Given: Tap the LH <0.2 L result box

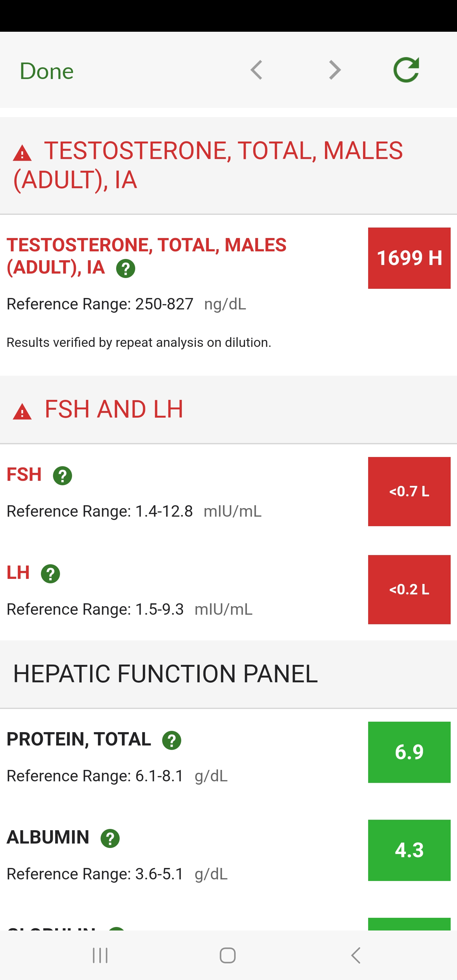Looking at the screenshot, I should click(409, 589).
